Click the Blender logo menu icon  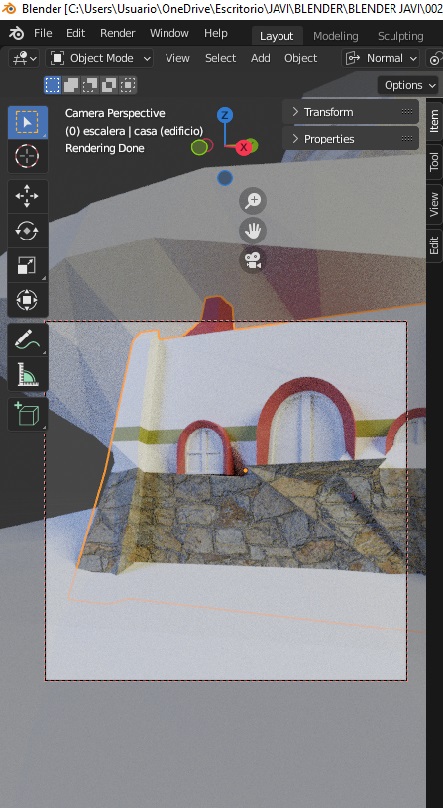[16, 33]
